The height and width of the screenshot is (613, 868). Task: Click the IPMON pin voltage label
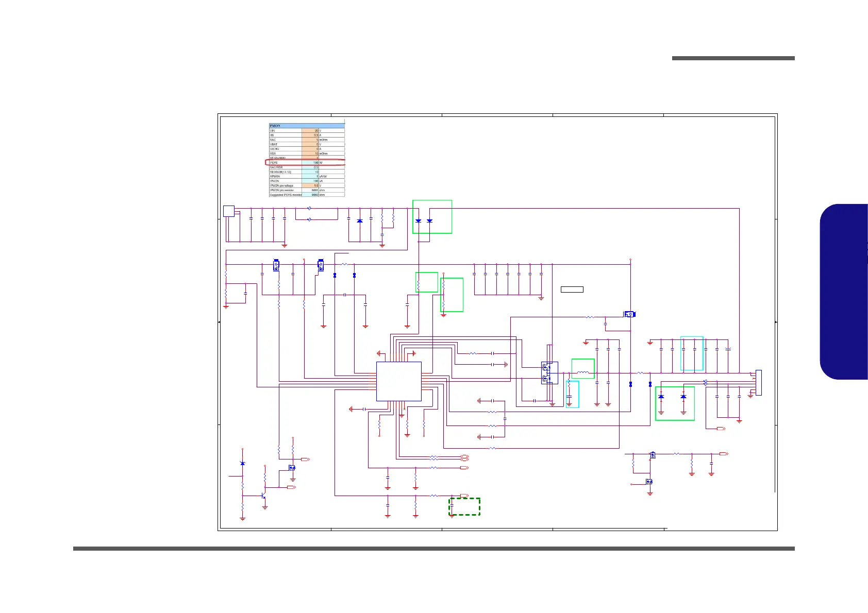(286, 185)
